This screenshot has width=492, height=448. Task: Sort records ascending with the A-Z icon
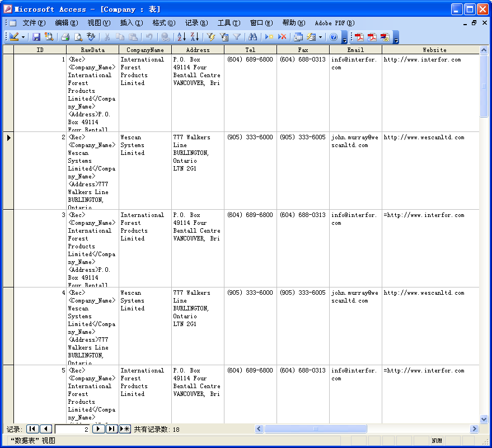tap(181, 37)
